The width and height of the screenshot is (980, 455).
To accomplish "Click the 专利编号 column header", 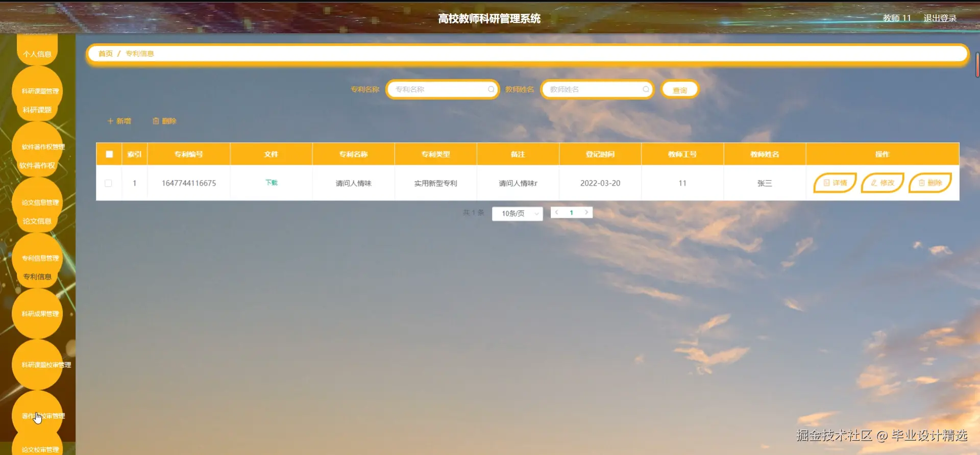I will click(x=189, y=154).
